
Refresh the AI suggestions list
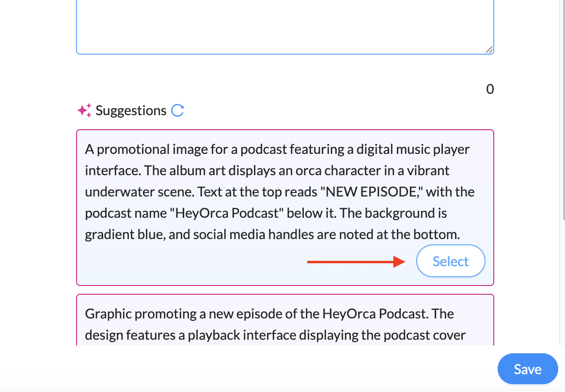pos(177,110)
